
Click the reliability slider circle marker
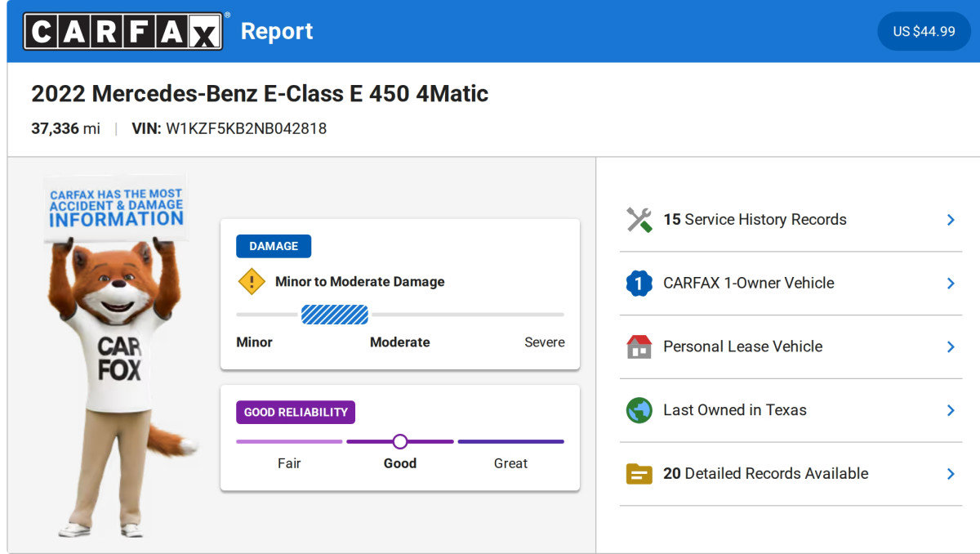(399, 442)
